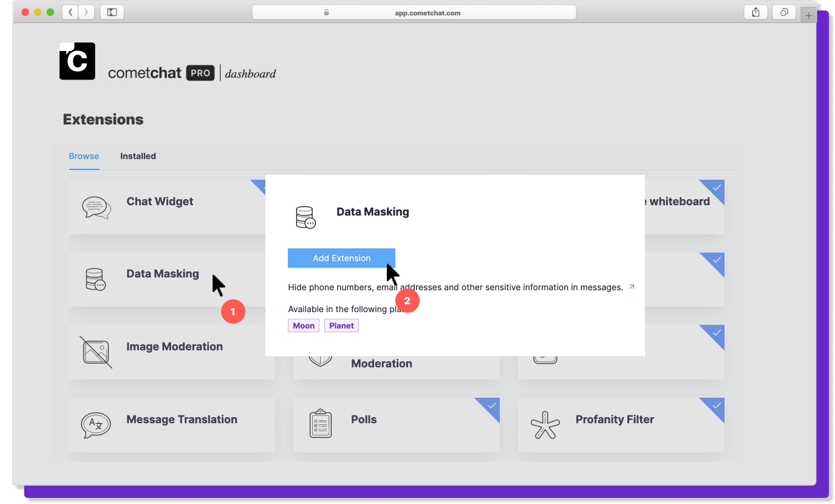Open the Chat Widget extension card
Screen dimensions: 835x504
[172, 207]
